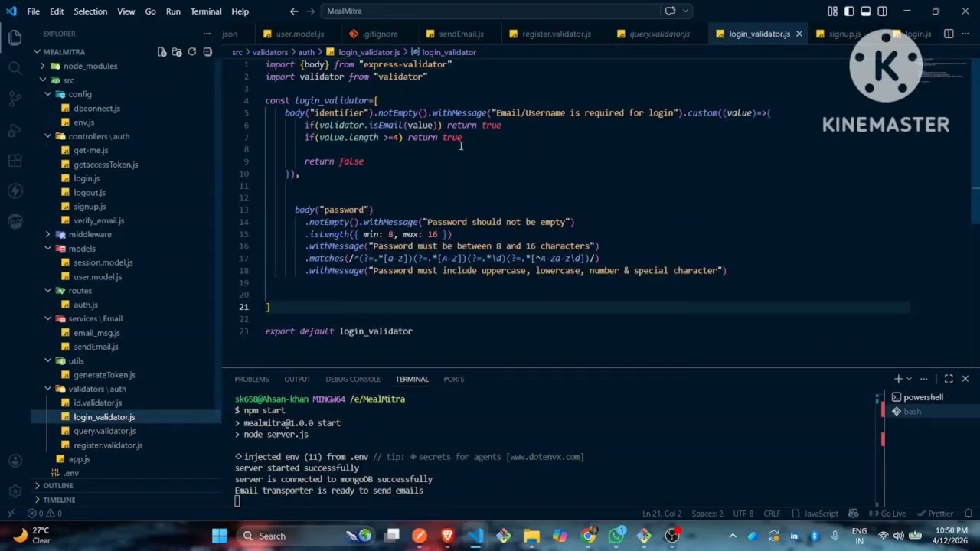
Task: Change the JavaScript language mode
Action: point(821,514)
